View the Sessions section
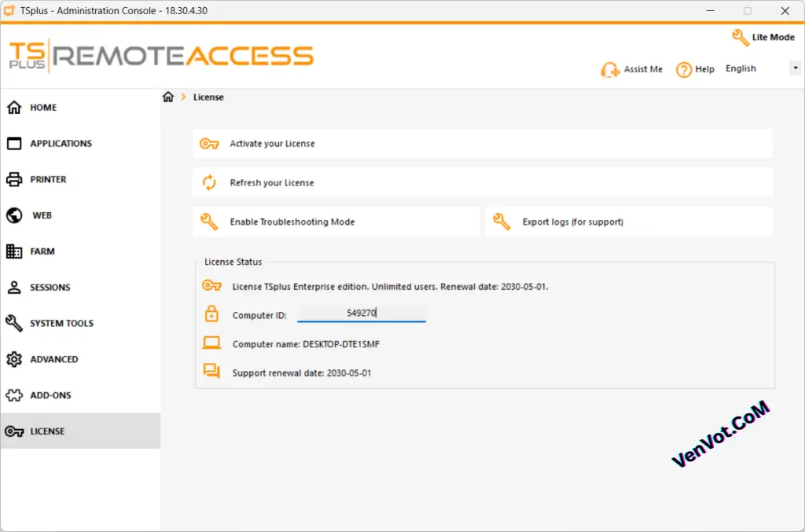 [81, 288]
